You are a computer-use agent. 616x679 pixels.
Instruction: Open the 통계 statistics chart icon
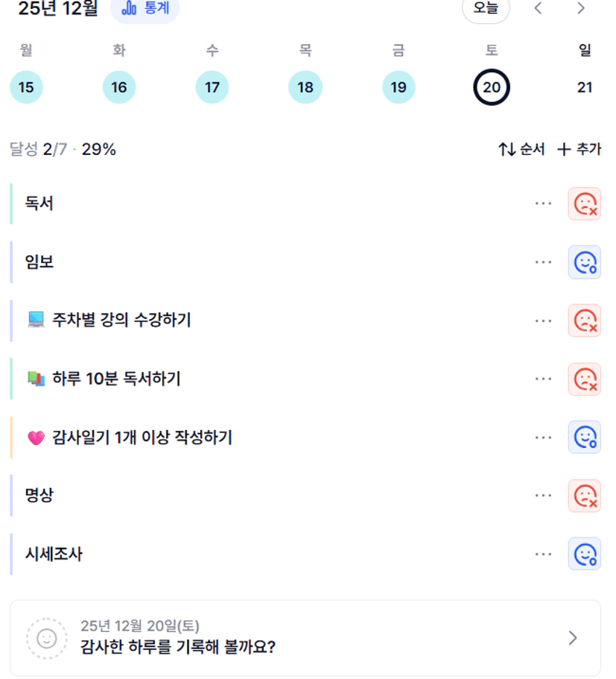click(130, 8)
